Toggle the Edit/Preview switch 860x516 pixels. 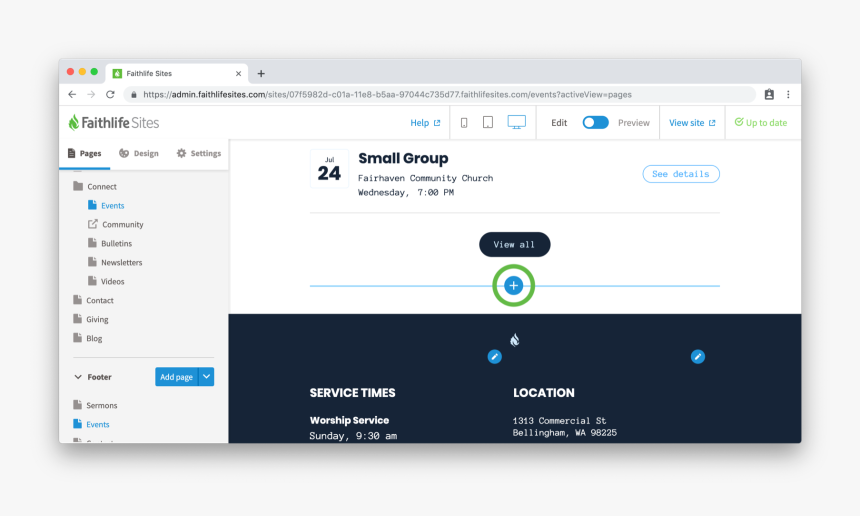click(595, 122)
